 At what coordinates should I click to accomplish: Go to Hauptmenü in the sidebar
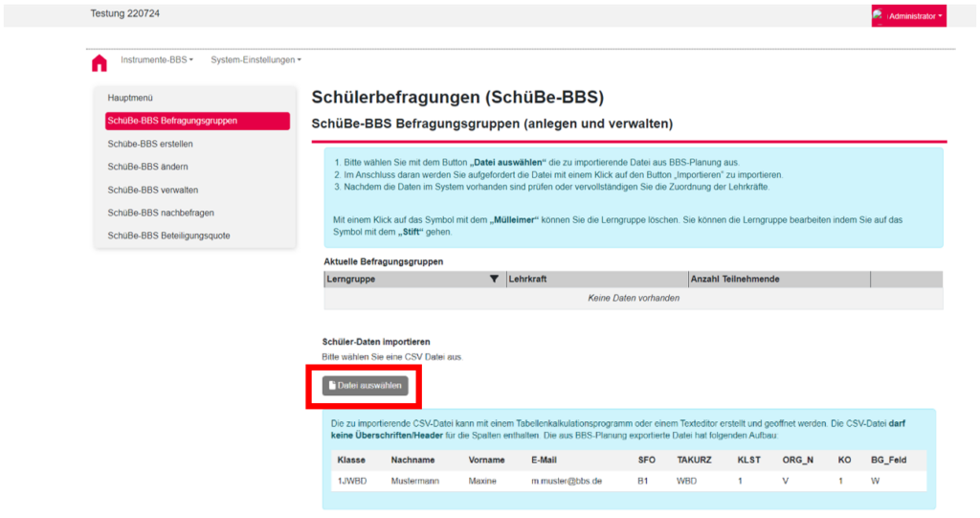(131, 98)
